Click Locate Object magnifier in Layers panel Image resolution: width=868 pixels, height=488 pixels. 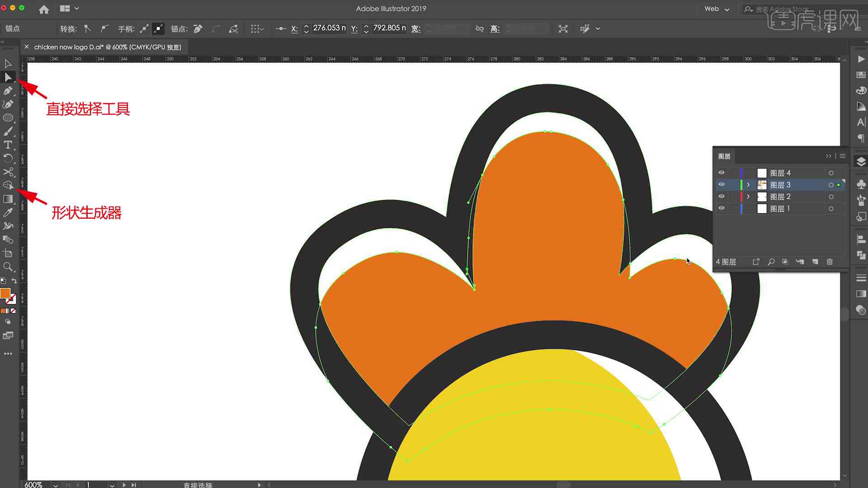click(771, 262)
